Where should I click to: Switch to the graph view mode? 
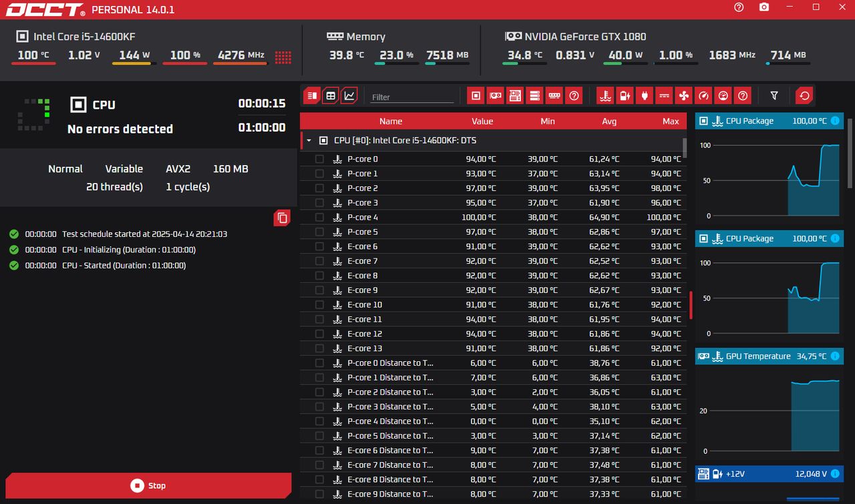349,95
